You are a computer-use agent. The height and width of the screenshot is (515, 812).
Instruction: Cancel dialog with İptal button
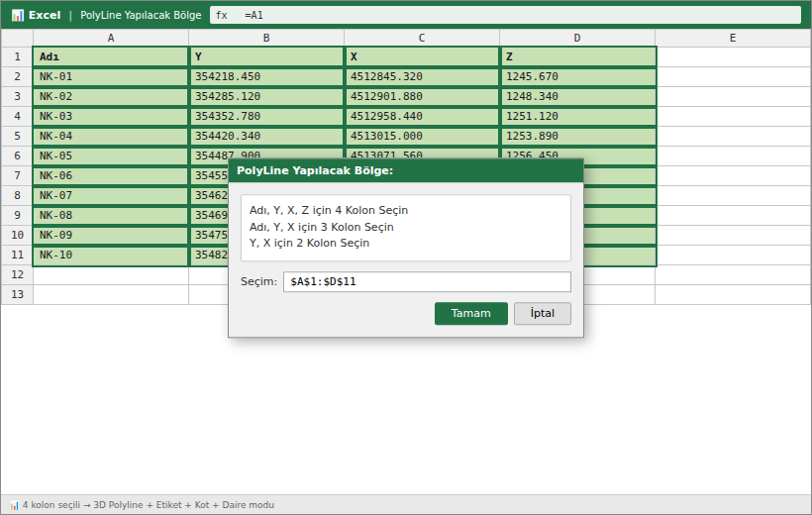[x=543, y=313]
